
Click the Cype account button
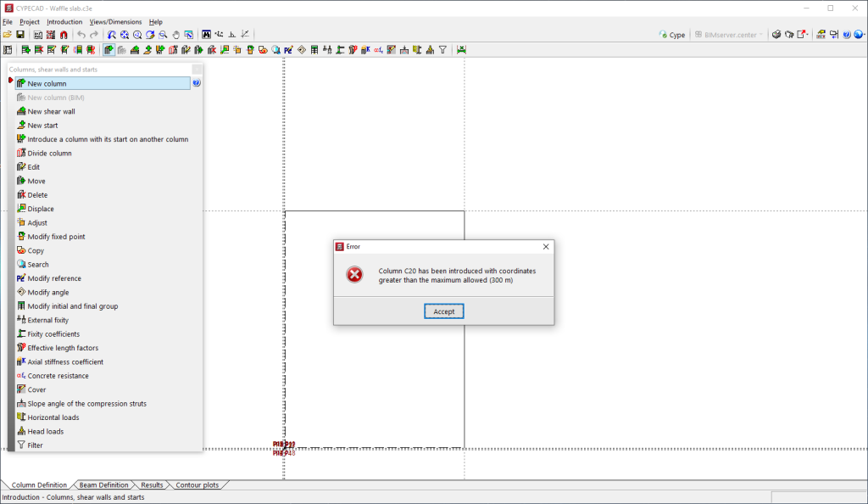pos(672,35)
